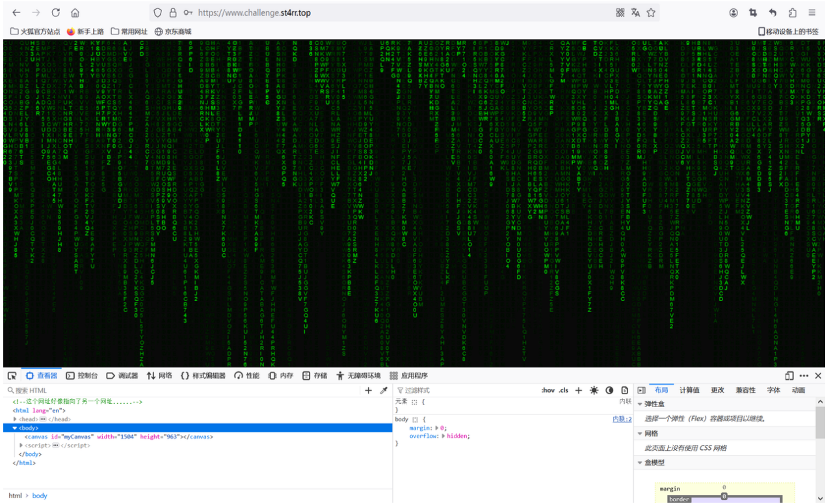
Task: Open the 常用网址 bookmark folder
Action: point(129,31)
